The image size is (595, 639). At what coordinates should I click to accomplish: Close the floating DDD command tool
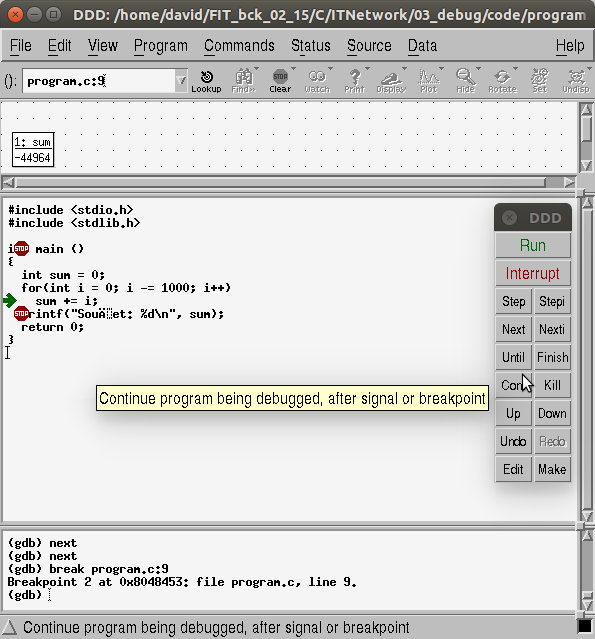(x=509, y=218)
